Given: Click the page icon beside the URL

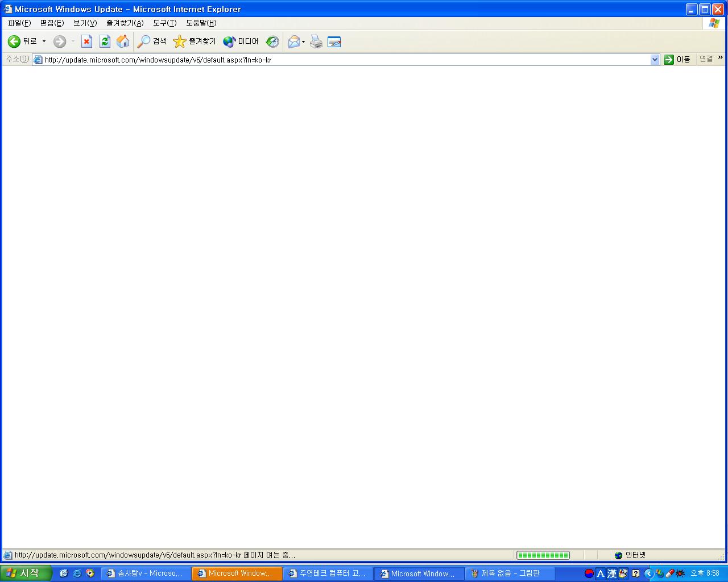Looking at the screenshot, I should (x=38, y=60).
